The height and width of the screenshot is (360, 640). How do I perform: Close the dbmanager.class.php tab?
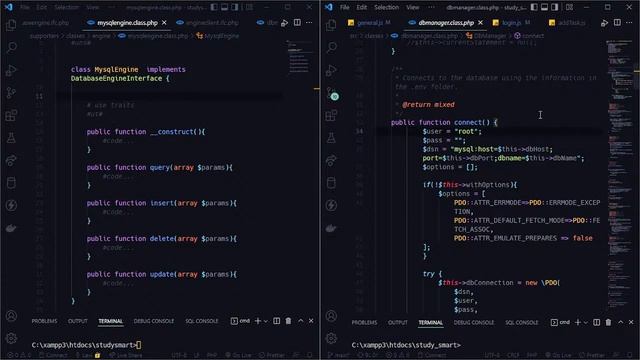click(x=480, y=22)
